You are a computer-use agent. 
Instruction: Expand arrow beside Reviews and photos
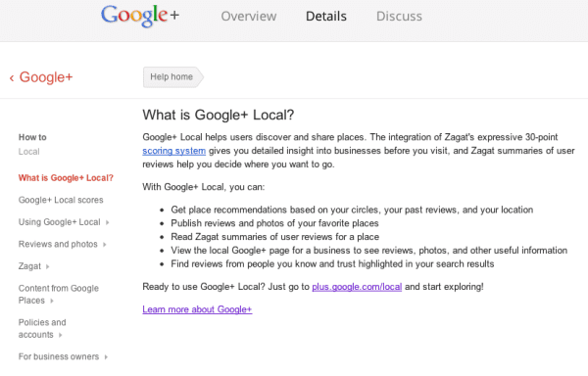(105, 245)
